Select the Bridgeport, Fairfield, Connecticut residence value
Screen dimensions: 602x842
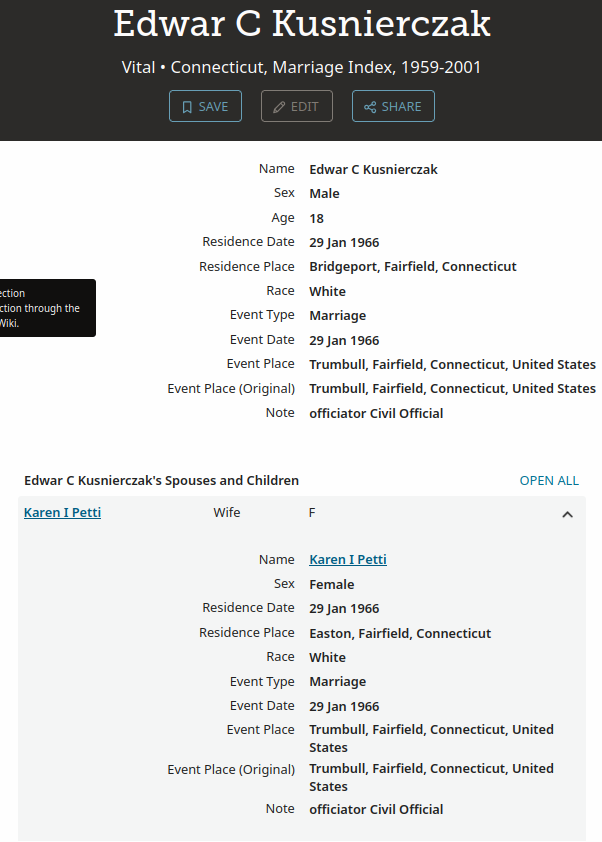tap(412, 267)
